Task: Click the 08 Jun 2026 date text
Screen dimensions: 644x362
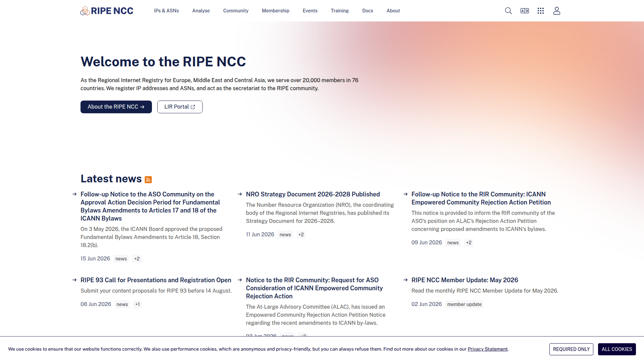Action: tap(96, 304)
